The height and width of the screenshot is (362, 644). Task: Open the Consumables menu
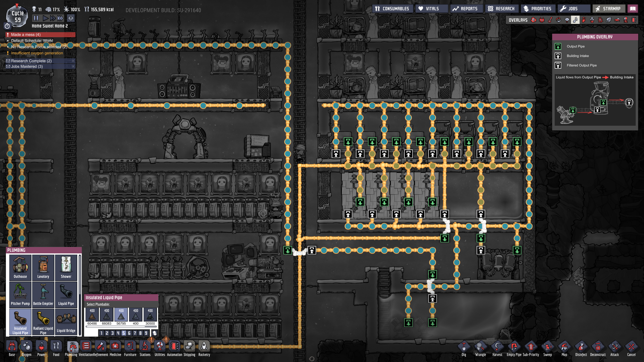pyautogui.click(x=392, y=8)
